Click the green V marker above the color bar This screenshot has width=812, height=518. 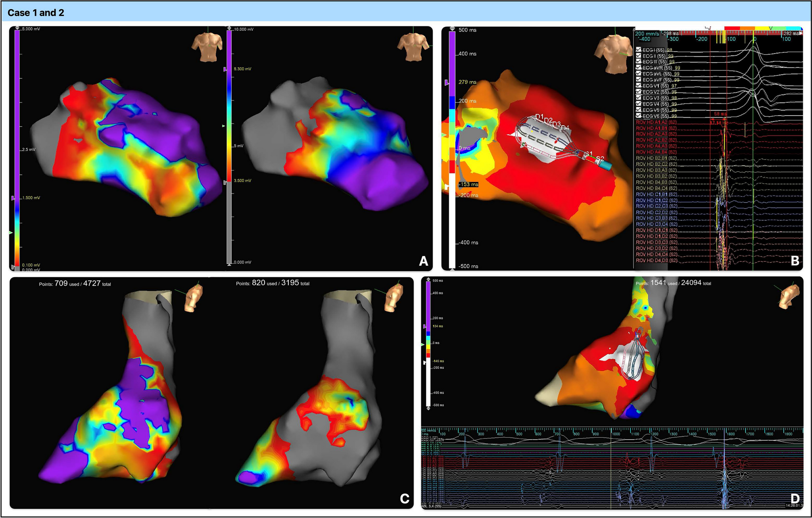click(x=770, y=28)
